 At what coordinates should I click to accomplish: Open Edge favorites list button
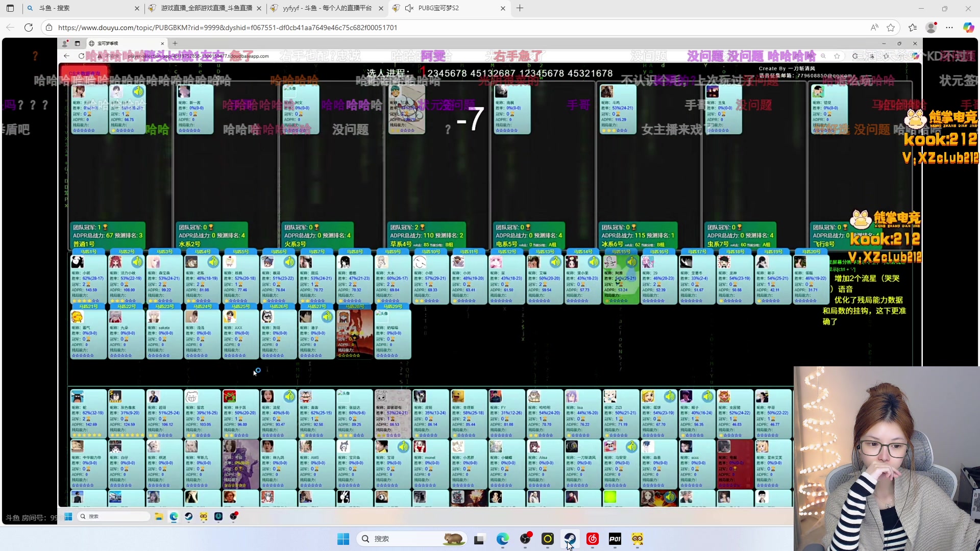click(913, 28)
